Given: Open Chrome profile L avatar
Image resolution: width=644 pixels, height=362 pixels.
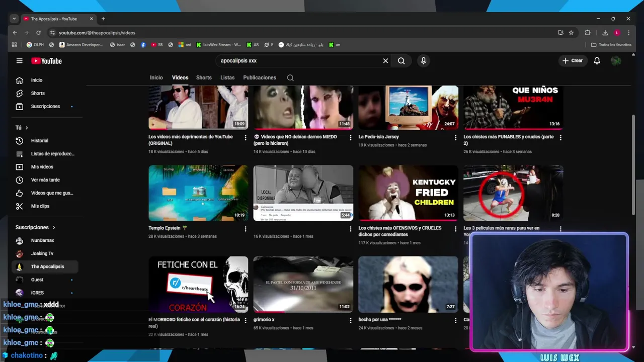Looking at the screenshot, I should (617, 33).
